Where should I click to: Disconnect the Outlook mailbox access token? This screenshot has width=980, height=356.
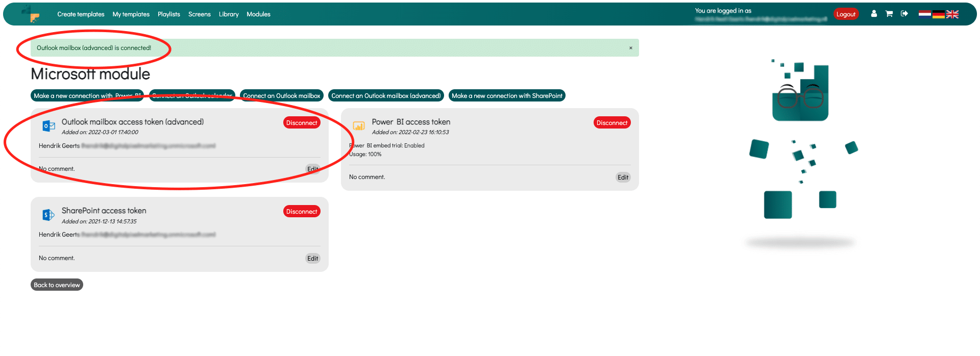[302, 123]
